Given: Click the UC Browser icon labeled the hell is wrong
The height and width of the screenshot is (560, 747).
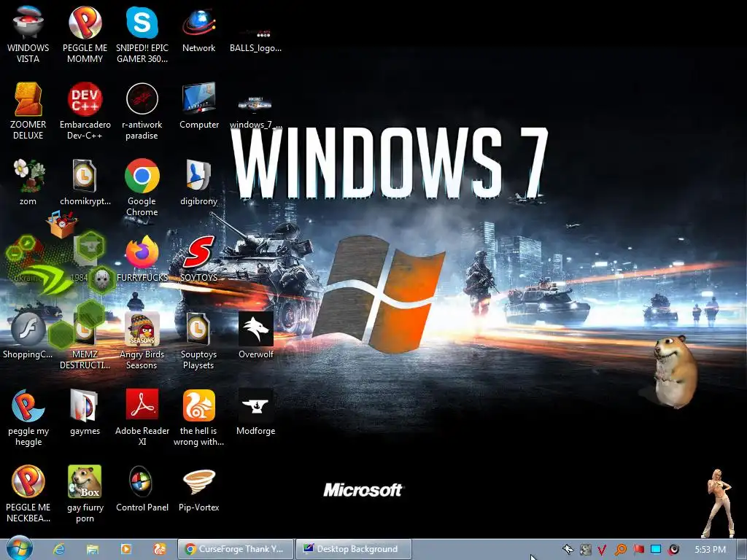Looking at the screenshot, I should pos(198,418).
